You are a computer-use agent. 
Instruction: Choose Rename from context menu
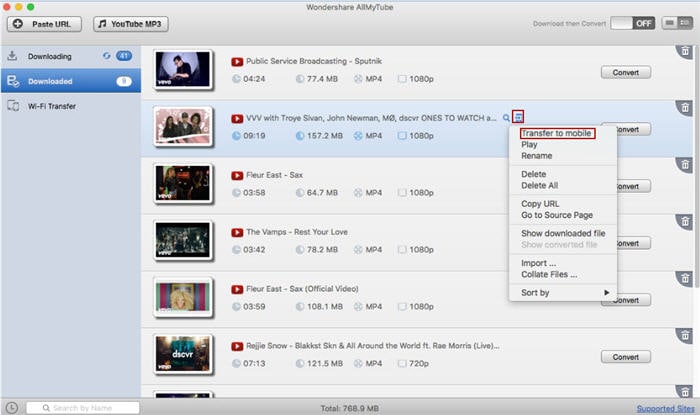537,156
